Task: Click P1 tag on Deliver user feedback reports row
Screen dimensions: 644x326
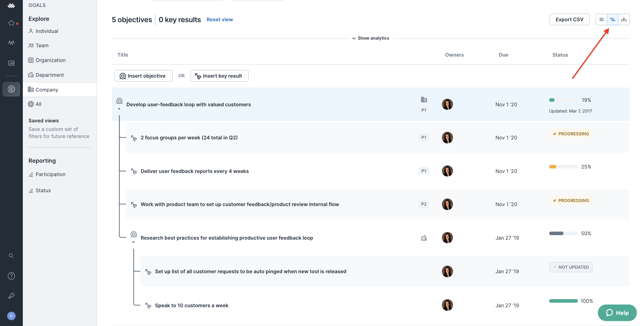Action: click(424, 171)
